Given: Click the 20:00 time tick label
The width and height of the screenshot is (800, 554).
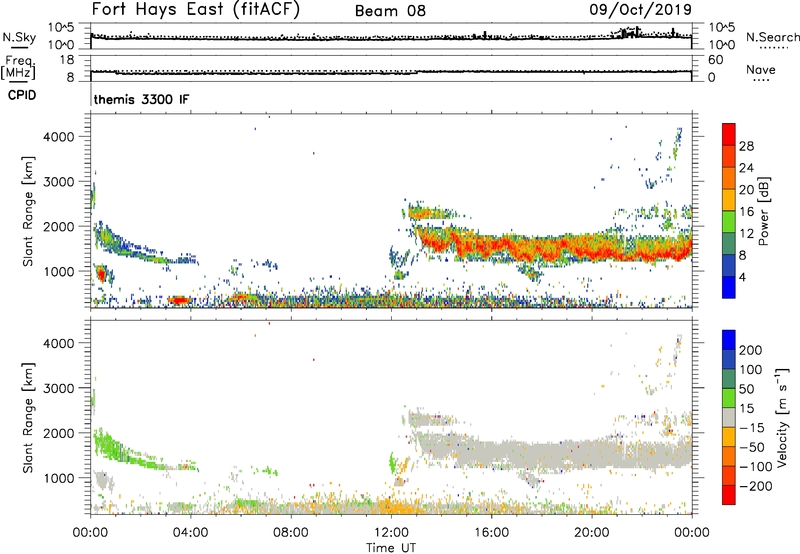Looking at the screenshot, I should (592, 533).
